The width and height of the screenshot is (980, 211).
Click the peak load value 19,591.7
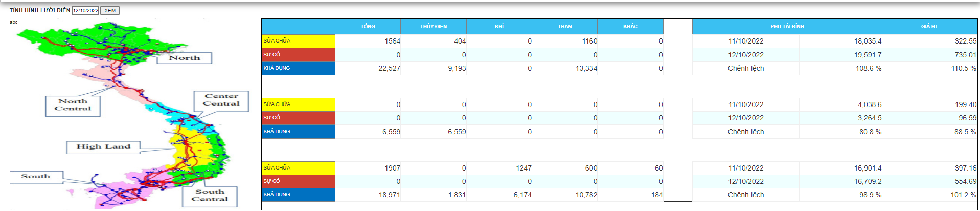point(868,55)
